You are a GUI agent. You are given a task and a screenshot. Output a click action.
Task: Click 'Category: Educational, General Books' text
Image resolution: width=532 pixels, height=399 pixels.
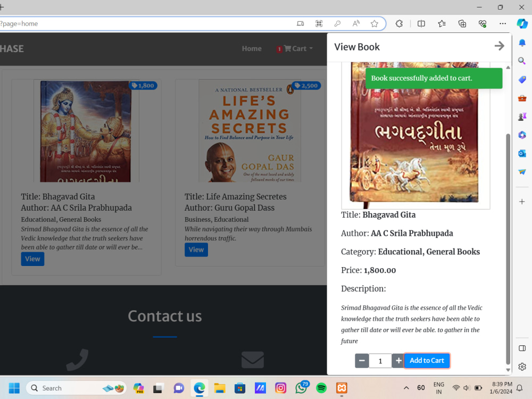click(410, 252)
